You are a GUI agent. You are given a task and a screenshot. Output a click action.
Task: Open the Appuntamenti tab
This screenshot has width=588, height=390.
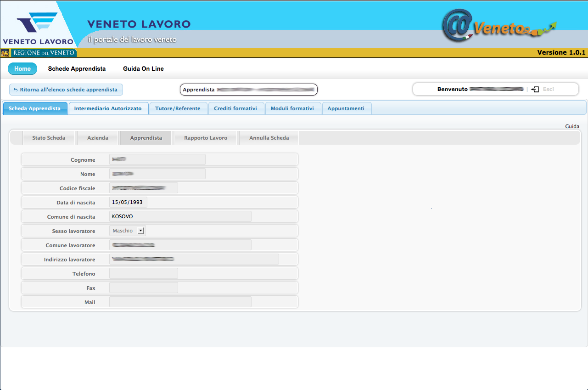pos(346,109)
